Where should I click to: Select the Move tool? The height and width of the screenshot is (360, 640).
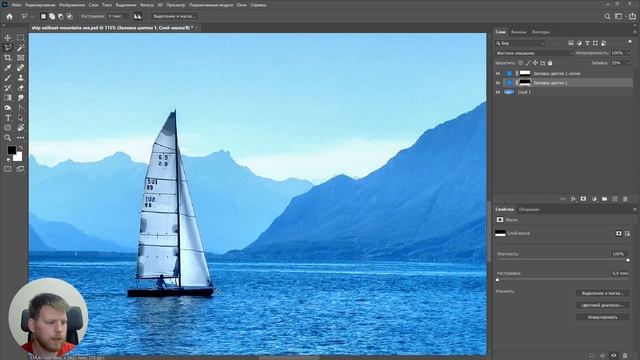tap(8, 38)
